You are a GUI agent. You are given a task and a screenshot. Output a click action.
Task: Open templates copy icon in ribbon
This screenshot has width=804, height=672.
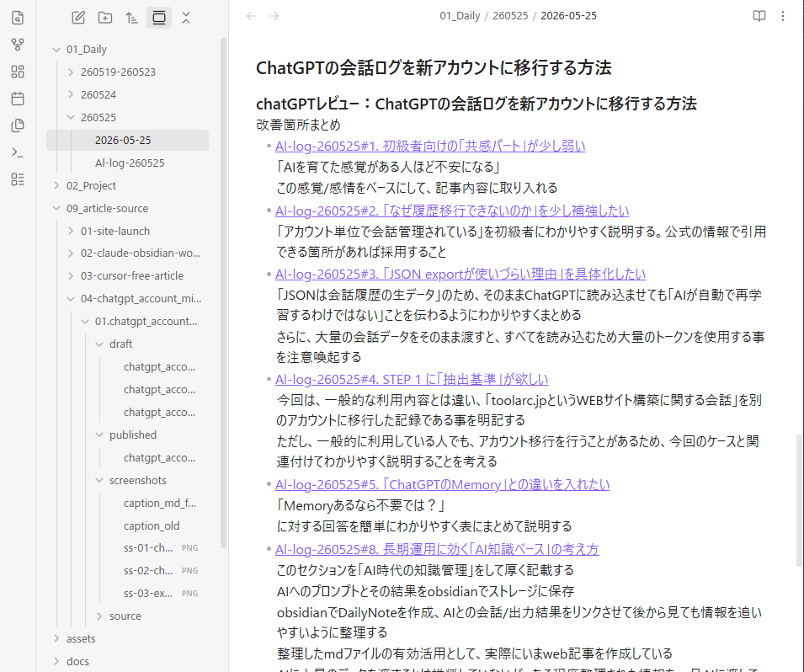click(18, 125)
